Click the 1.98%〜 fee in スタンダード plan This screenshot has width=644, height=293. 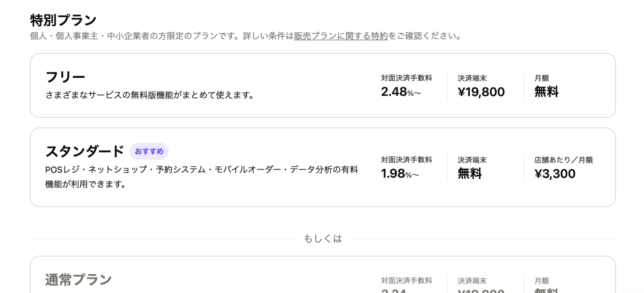tap(400, 174)
